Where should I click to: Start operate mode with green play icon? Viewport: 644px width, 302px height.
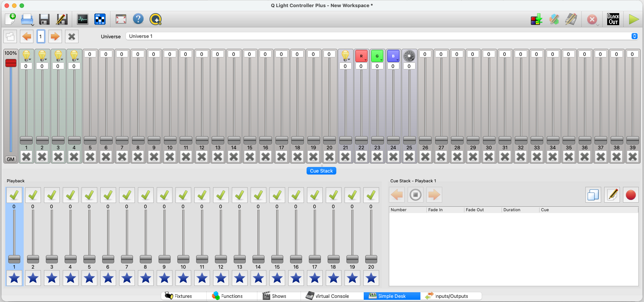pyautogui.click(x=633, y=19)
